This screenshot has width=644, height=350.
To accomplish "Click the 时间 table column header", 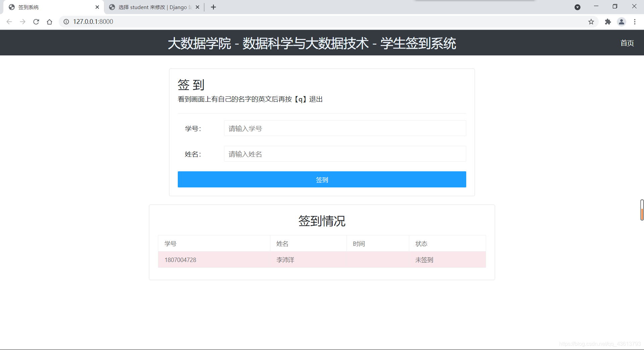I will click(x=378, y=244).
